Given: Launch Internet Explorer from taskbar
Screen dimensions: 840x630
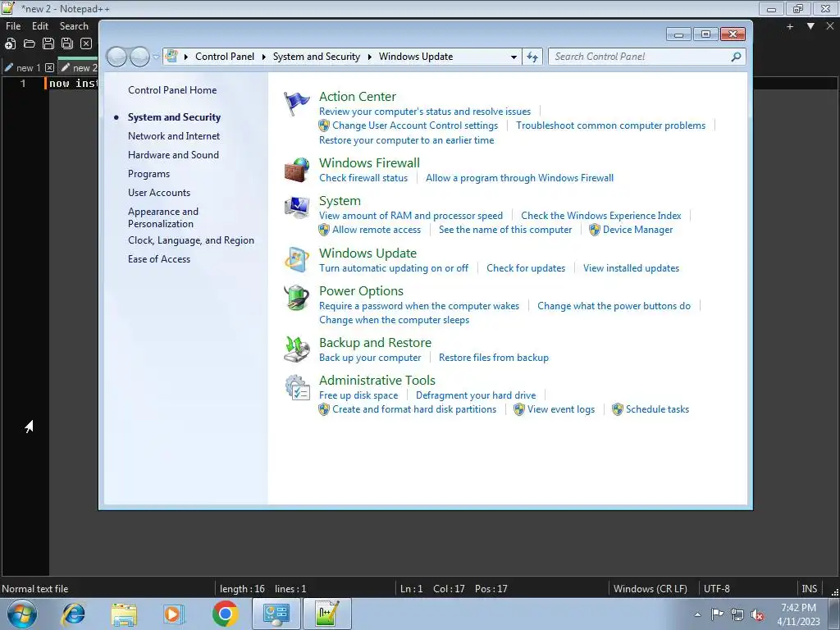Looking at the screenshot, I should point(73,614).
